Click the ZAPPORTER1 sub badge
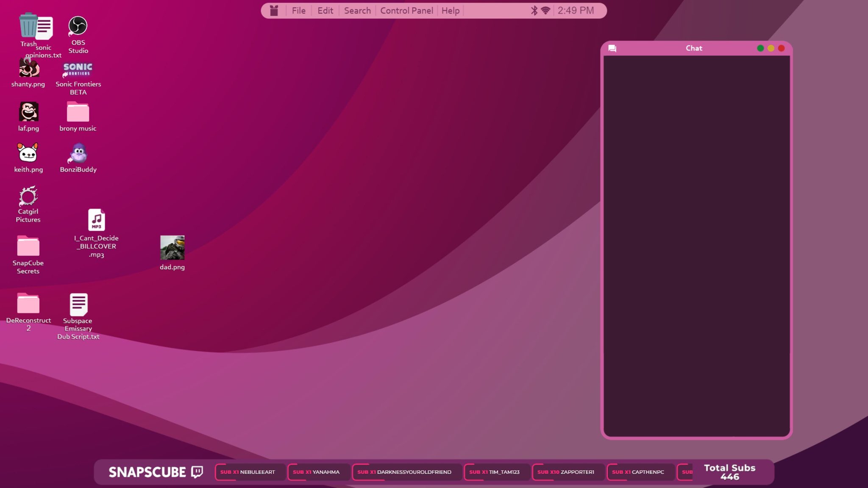The image size is (868, 488). point(568,472)
